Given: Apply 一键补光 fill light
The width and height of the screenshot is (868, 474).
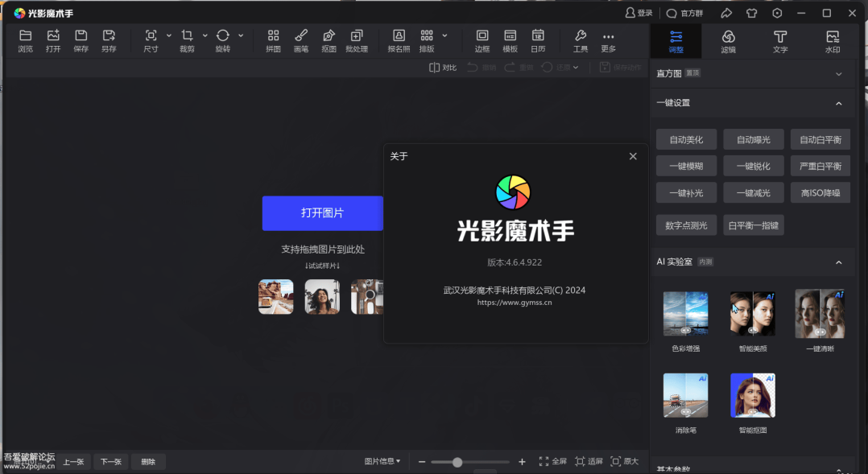Looking at the screenshot, I should (x=686, y=192).
